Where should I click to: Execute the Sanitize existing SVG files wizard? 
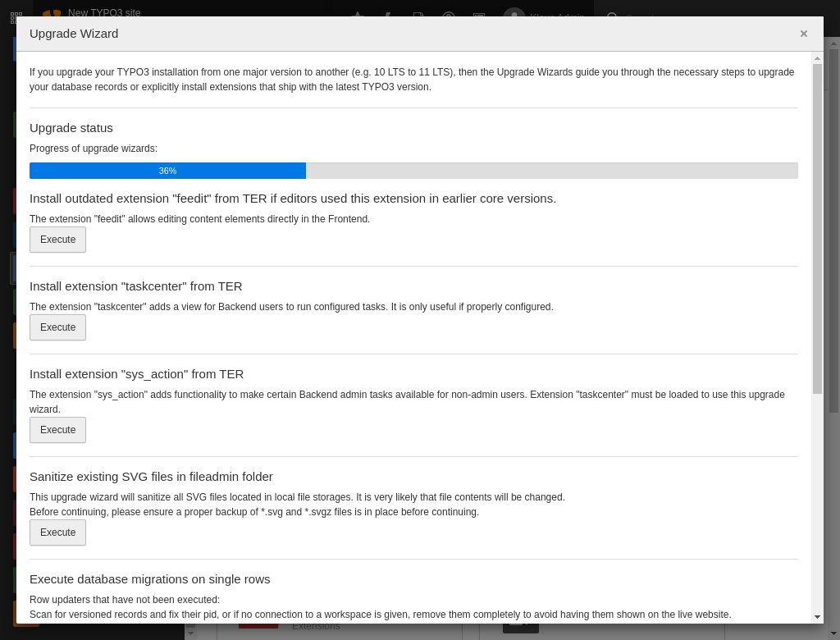(x=58, y=533)
